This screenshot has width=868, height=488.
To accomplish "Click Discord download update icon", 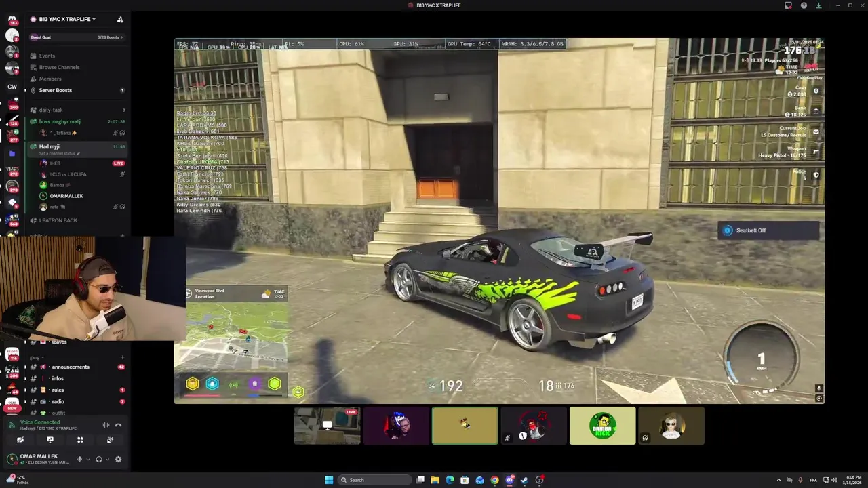I will [x=818, y=5].
